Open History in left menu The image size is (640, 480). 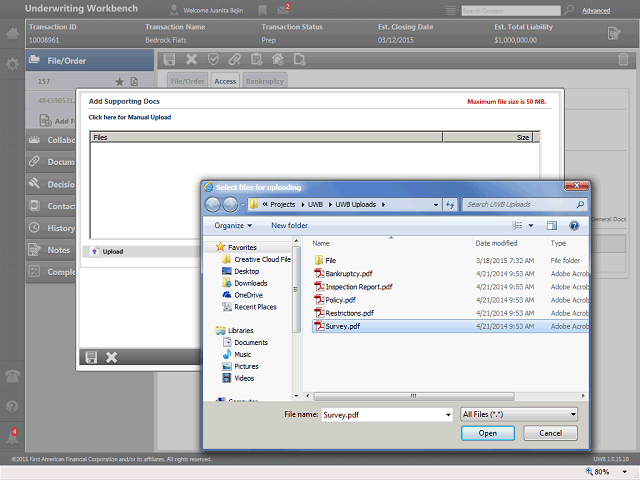(x=51, y=228)
